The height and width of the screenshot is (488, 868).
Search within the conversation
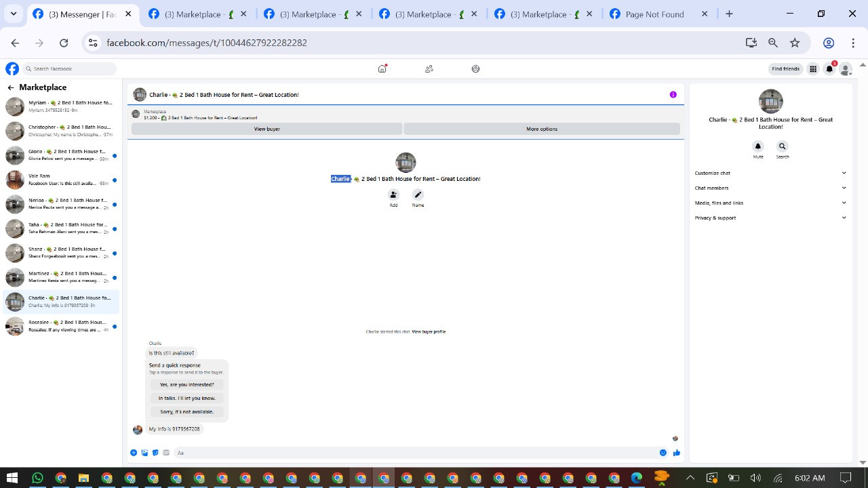pos(783,146)
